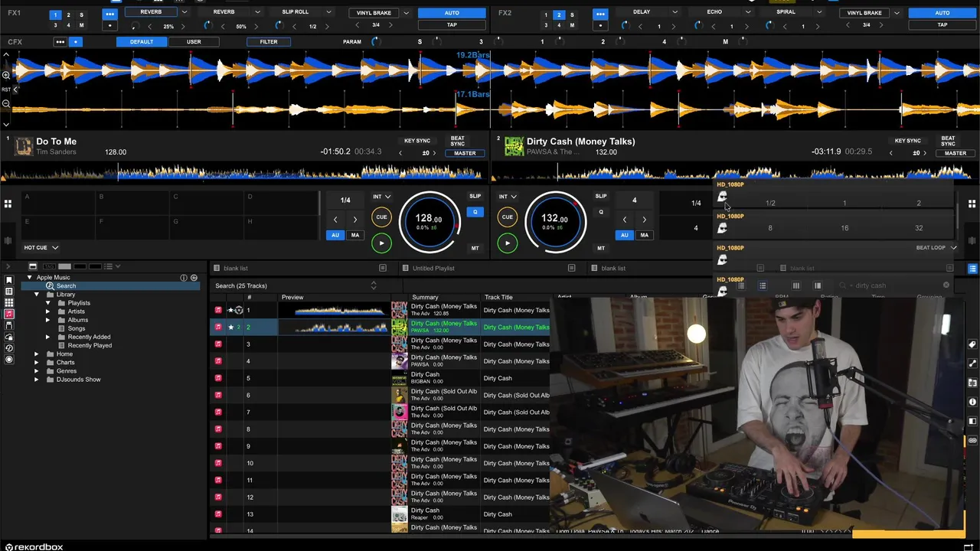The height and width of the screenshot is (551, 980).
Task: Zoom in waveform with magnifier plus
Action: (5, 74)
